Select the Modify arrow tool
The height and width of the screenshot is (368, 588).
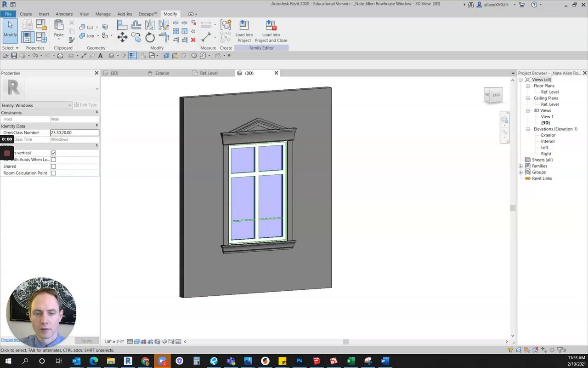pyautogui.click(x=10, y=31)
